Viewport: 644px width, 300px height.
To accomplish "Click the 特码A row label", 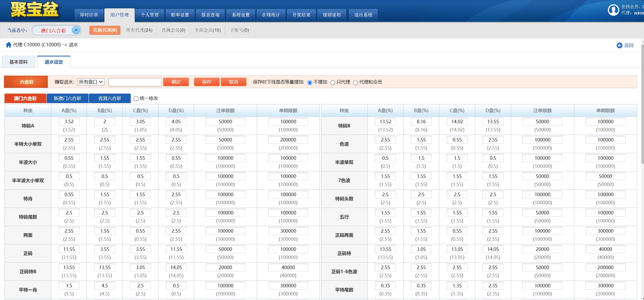I will [28, 126].
